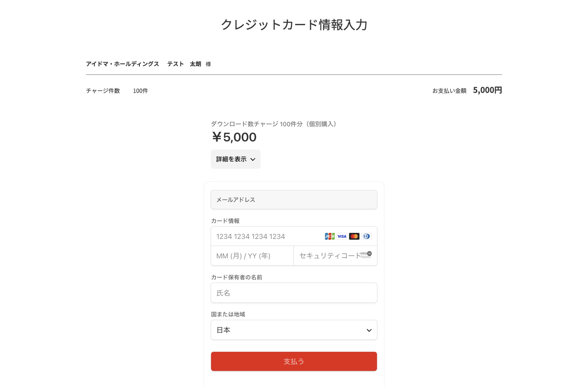The width and height of the screenshot is (588, 386).
Task: Select the MM (月) / YY (年) expiry field
Action: pyautogui.click(x=252, y=256)
